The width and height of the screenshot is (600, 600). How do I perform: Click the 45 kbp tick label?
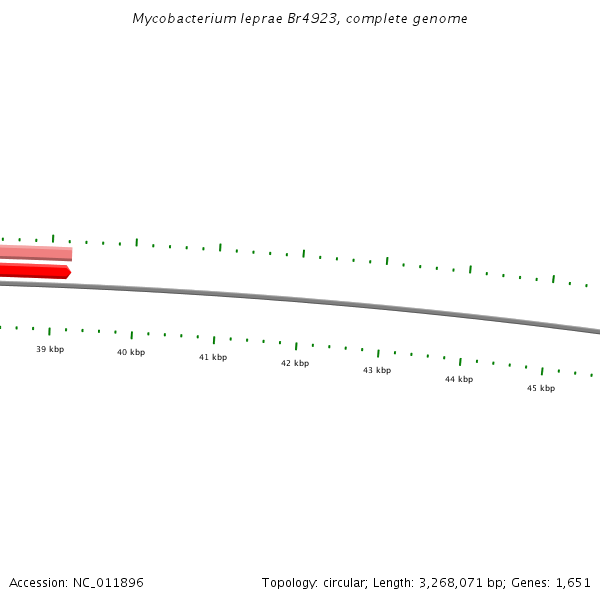pyautogui.click(x=541, y=388)
